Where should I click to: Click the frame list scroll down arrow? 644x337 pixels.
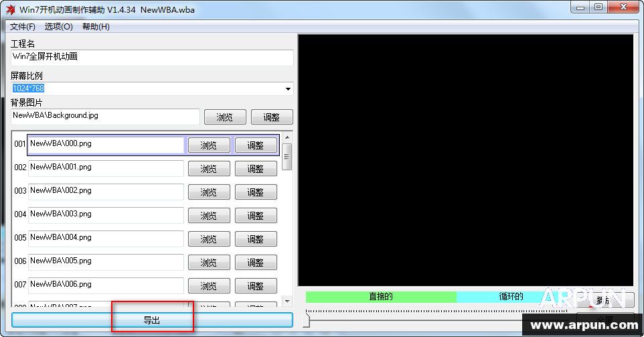[287, 301]
